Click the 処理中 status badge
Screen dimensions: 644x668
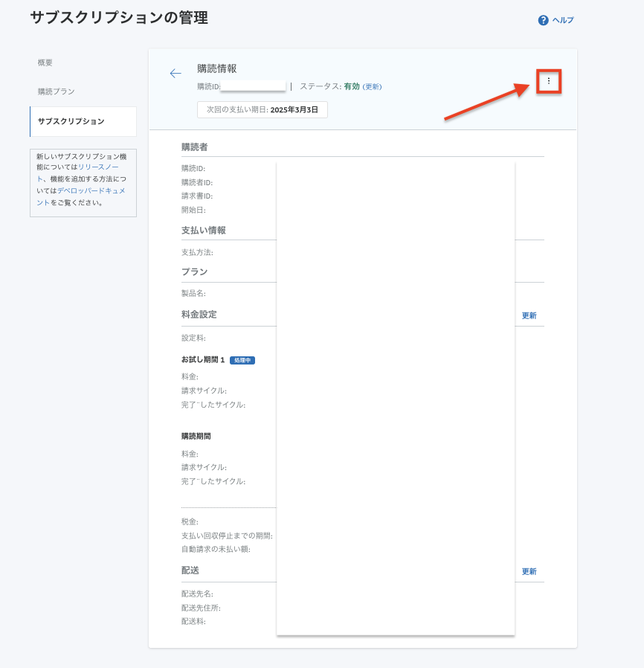(242, 360)
